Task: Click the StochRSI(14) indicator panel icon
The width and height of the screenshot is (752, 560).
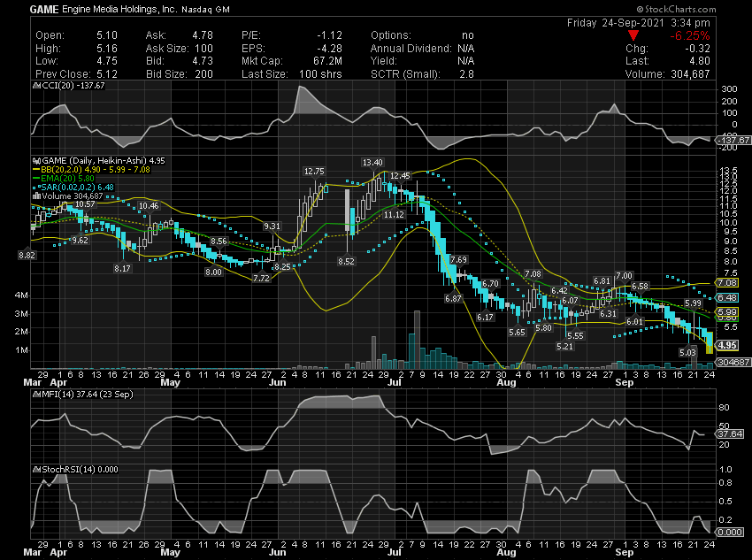Action: click(x=36, y=470)
